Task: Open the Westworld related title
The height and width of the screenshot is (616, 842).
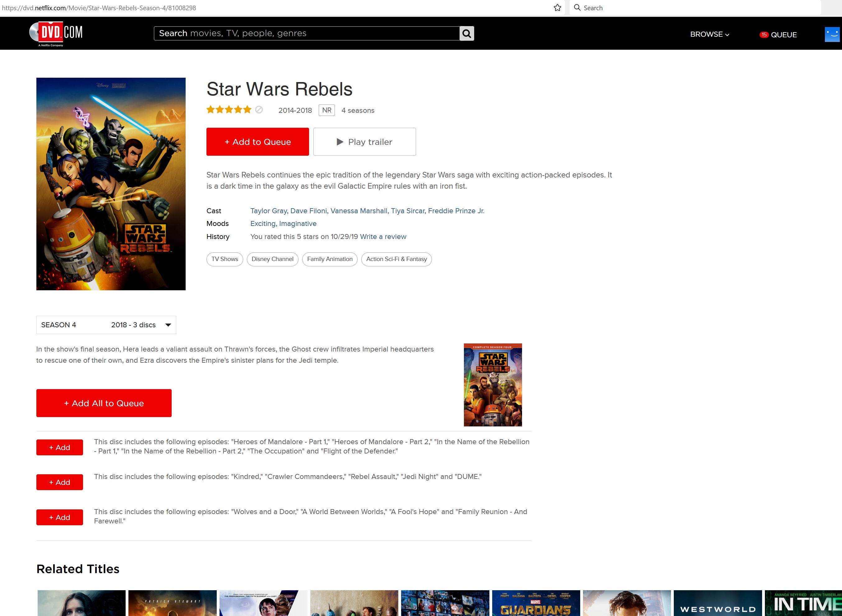Action: 718,603
